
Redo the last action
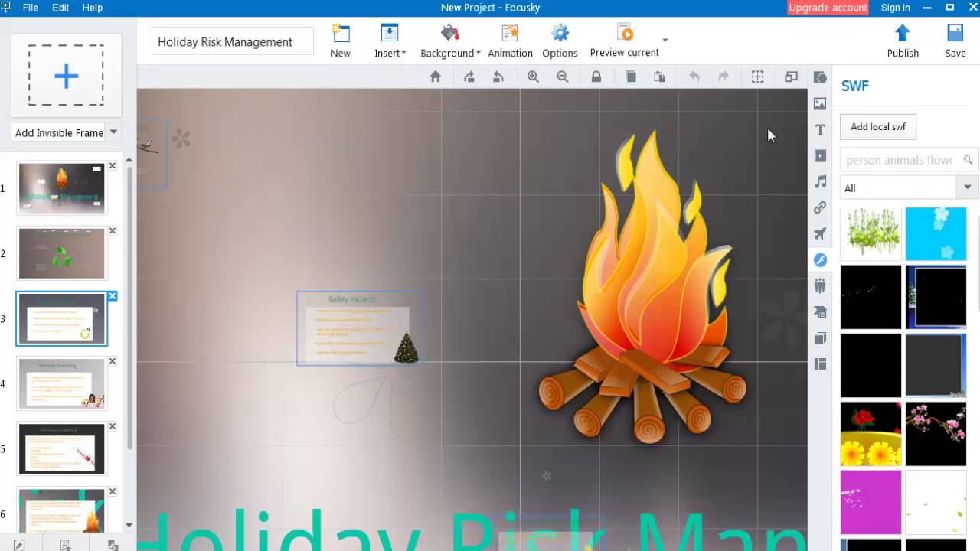click(724, 77)
